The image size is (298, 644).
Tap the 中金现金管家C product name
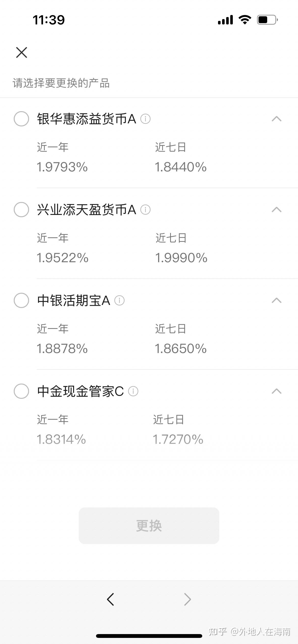click(80, 391)
